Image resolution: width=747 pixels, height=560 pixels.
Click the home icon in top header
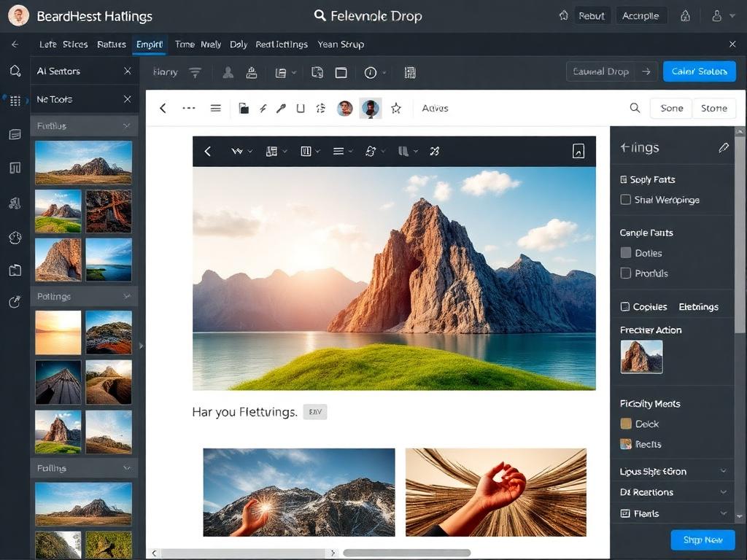pyautogui.click(x=564, y=16)
